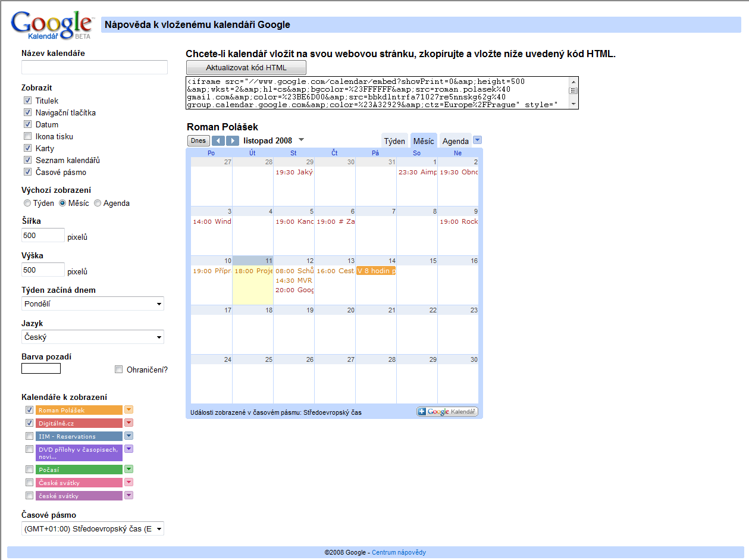Open the 14:30 MVR event on the 12th
The width and height of the screenshot is (749, 560).
pyautogui.click(x=294, y=281)
